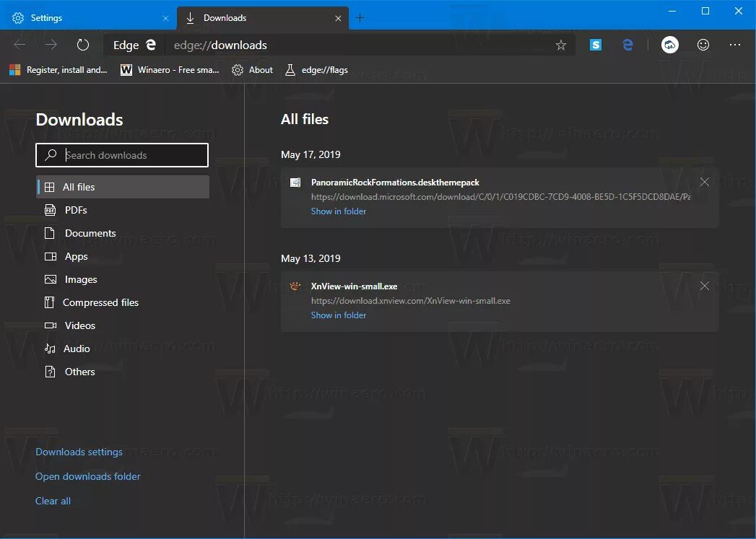Minimize the Edge window
The width and height of the screenshot is (756, 539).
pos(672,11)
